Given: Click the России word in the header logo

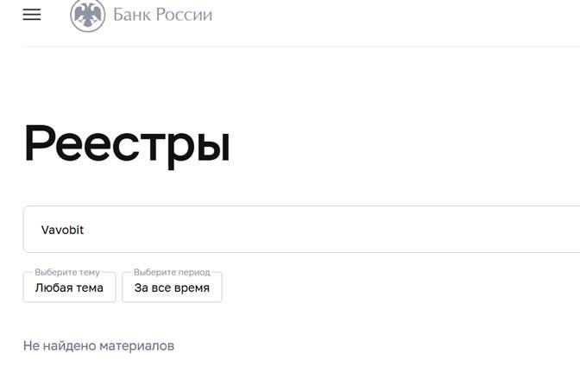Looking at the screenshot, I should pos(184,16).
